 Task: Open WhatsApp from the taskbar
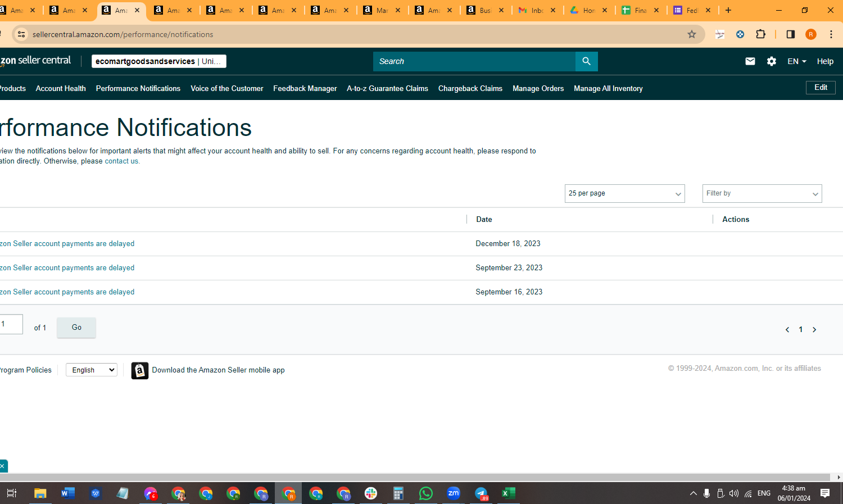point(426,493)
